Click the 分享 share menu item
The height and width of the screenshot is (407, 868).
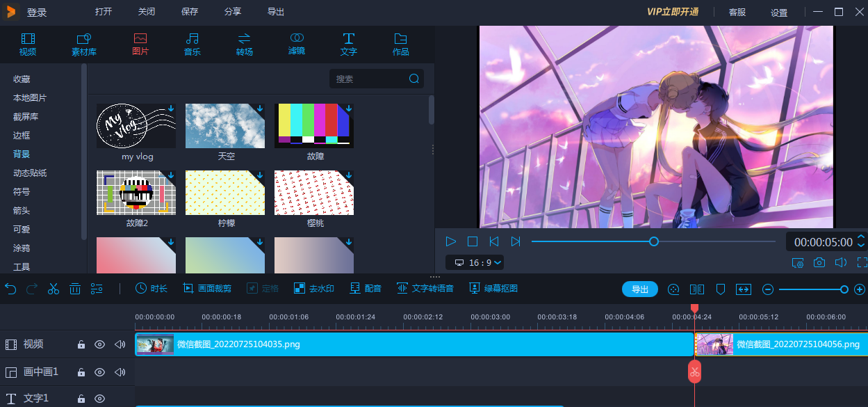pyautogui.click(x=233, y=12)
